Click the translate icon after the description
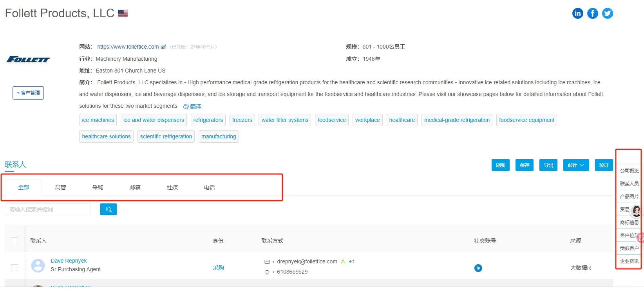The height and width of the screenshot is (292, 644). pyautogui.click(x=186, y=106)
